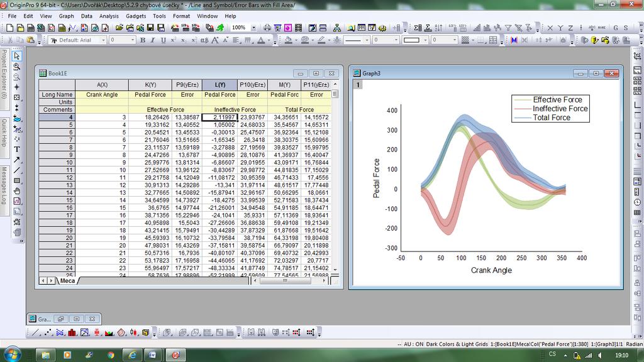Click Effective Force legend line
Screen dimensions: 644x362
tap(522, 100)
